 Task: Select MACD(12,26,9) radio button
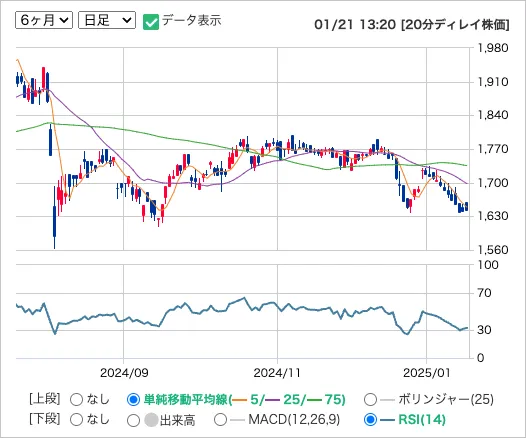[x=220, y=420]
